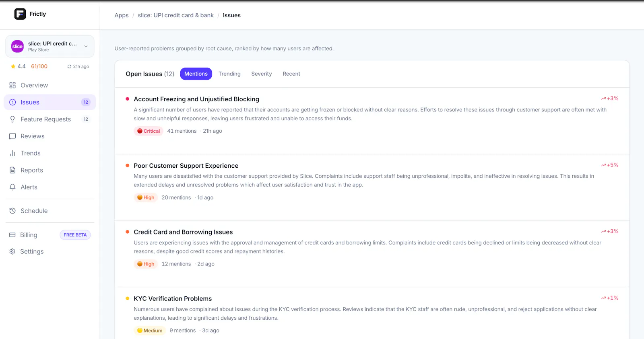Click the slice app avatar icon
The image size is (644, 339).
pyautogui.click(x=17, y=46)
